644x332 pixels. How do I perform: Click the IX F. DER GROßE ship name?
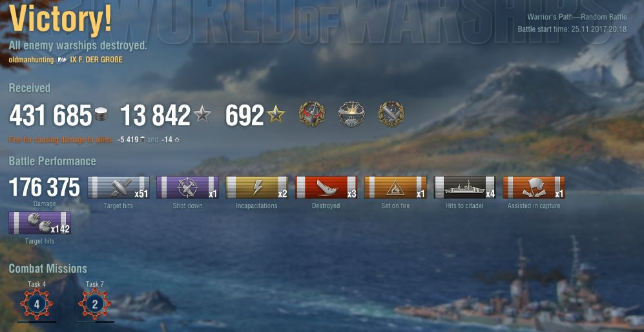(x=96, y=59)
